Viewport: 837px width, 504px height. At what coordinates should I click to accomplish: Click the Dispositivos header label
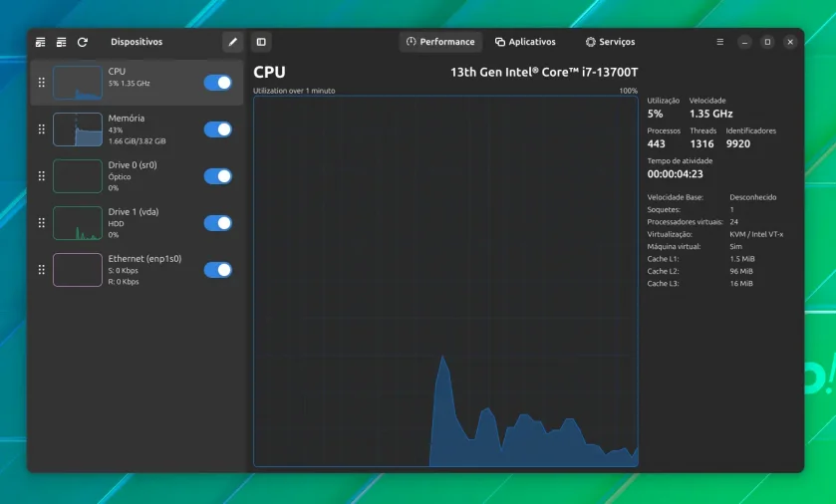[x=137, y=42]
